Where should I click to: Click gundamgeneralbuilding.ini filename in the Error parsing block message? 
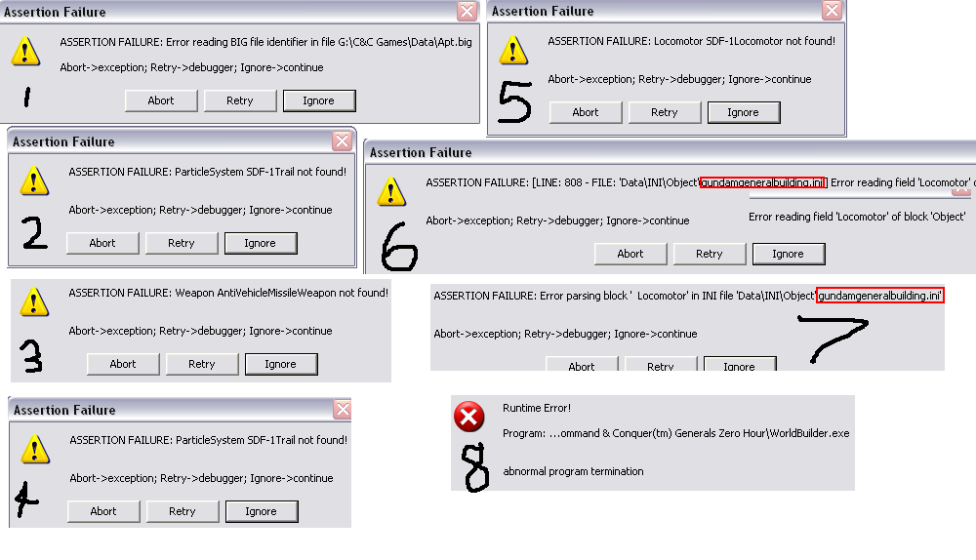(880, 296)
